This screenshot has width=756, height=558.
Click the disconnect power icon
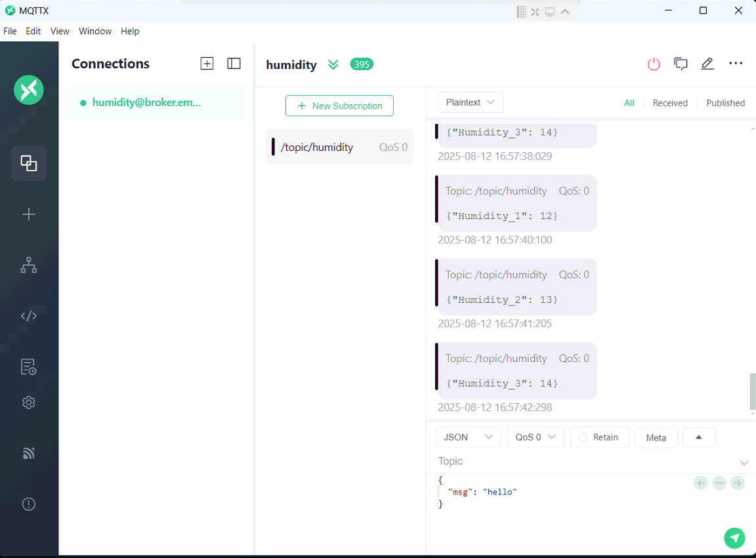pyautogui.click(x=653, y=64)
